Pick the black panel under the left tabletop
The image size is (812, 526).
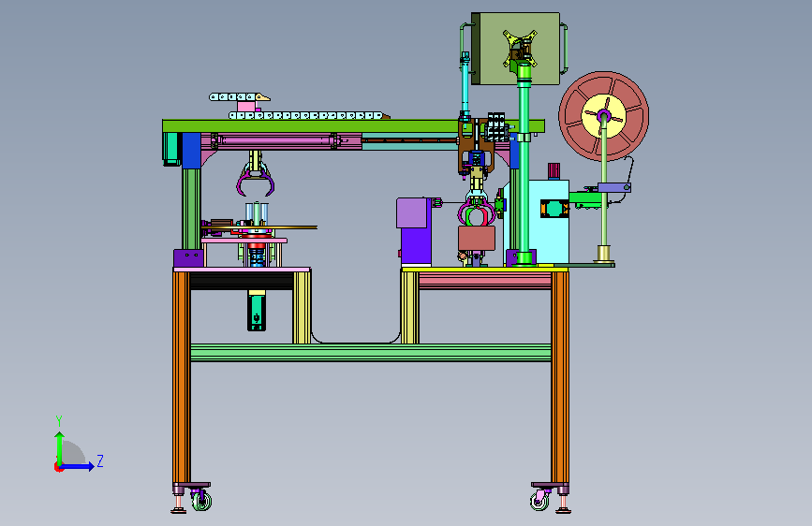coord(242,281)
